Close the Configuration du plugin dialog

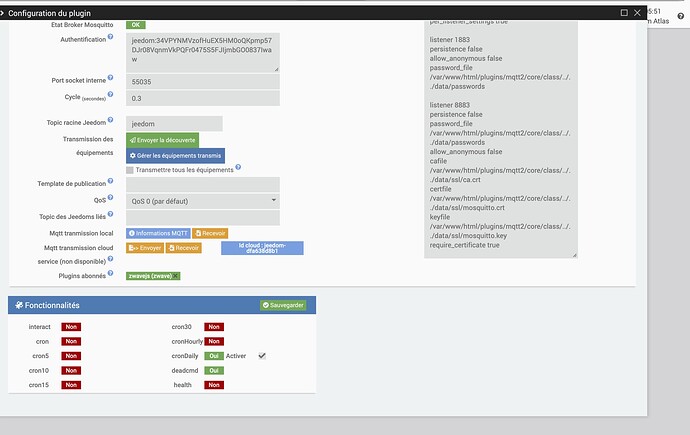[637, 13]
